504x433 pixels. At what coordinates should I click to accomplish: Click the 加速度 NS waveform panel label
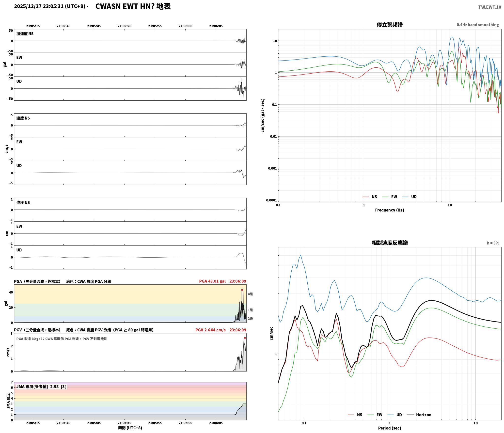pyautogui.click(x=25, y=34)
